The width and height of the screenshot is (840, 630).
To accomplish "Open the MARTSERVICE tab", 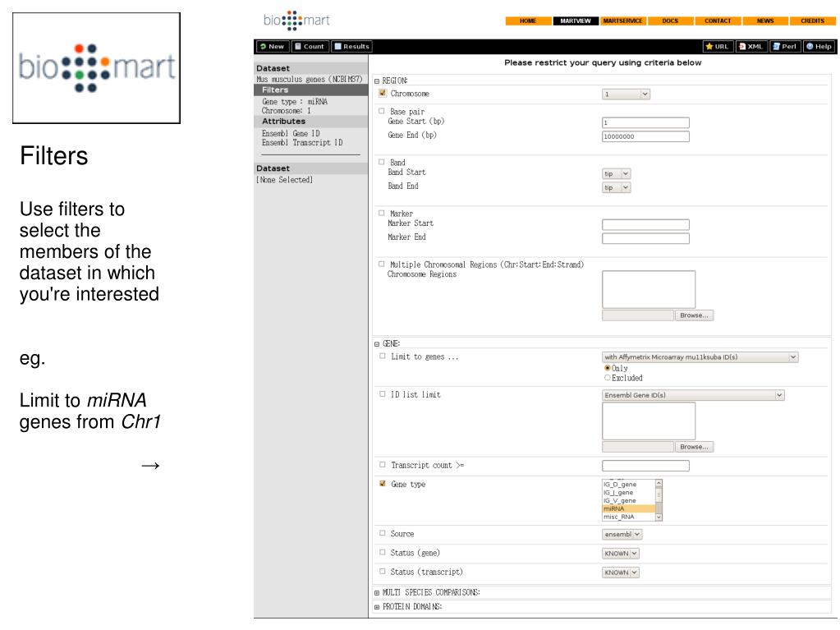I will coord(622,21).
